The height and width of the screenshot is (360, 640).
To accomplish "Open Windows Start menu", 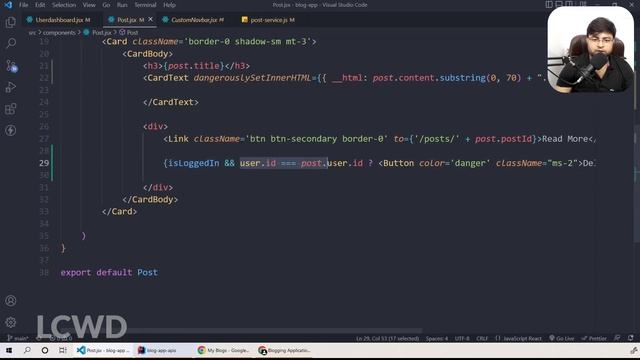I will point(9,350).
